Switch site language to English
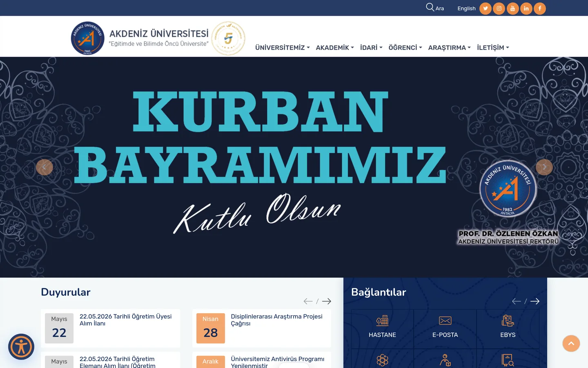This screenshot has height=368, width=588. [x=466, y=8]
